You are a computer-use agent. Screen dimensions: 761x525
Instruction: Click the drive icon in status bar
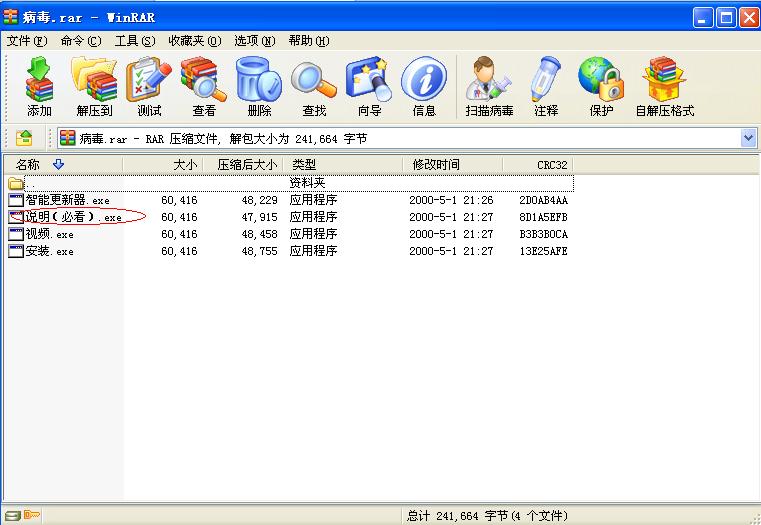point(13,515)
